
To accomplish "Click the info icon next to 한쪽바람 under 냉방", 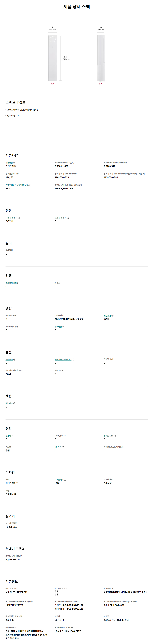I will pyautogui.click(x=64, y=327).
